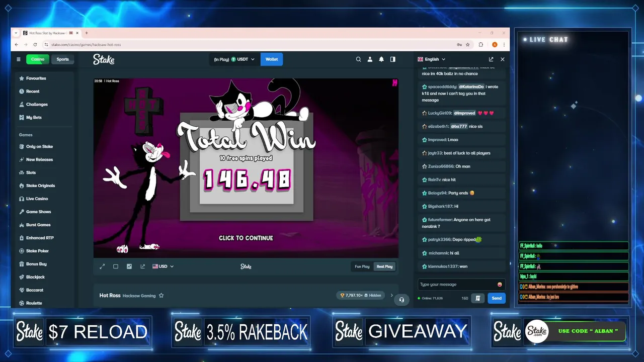Switch to the Casino section
This screenshot has height=362, width=644.
click(x=38, y=59)
